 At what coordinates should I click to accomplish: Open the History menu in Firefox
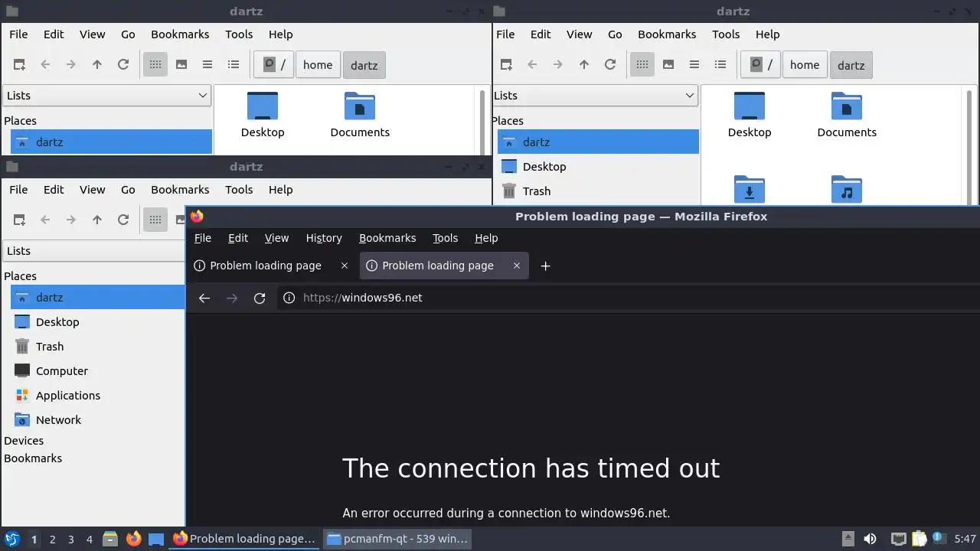[x=324, y=238]
